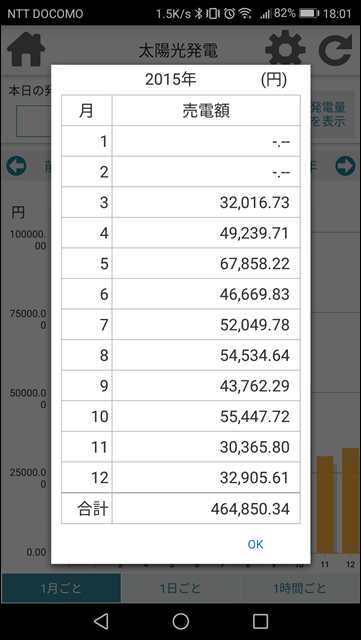Image resolution: width=361 pixels, height=640 pixels.
Task: Open settings via gear icon
Action: pyautogui.click(x=285, y=48)
